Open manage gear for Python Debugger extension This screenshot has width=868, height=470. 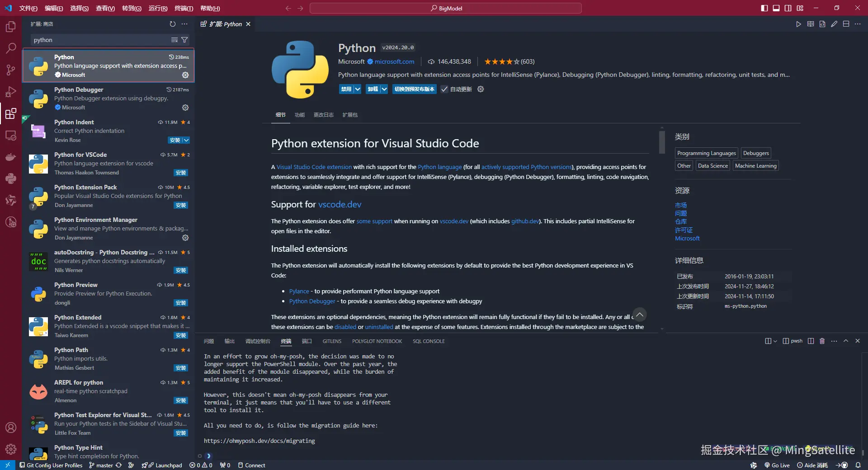[185, 108]
